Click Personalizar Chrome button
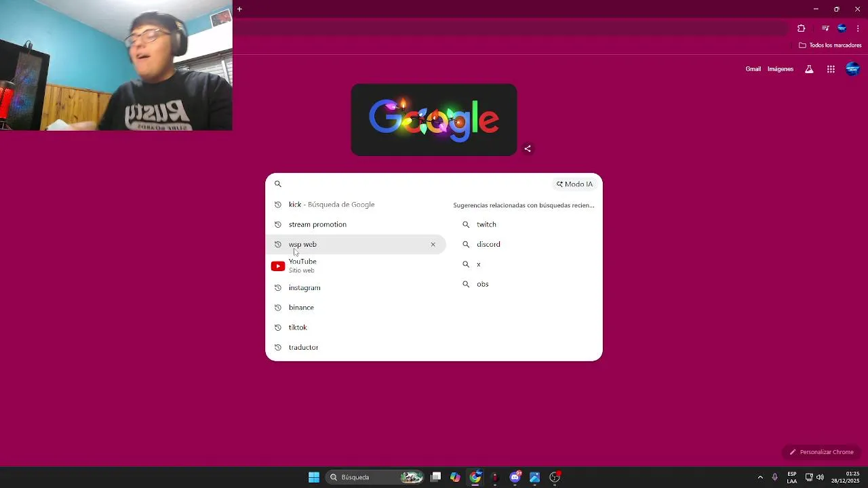This screenshot has width=868, height=488. pos(821,452)
